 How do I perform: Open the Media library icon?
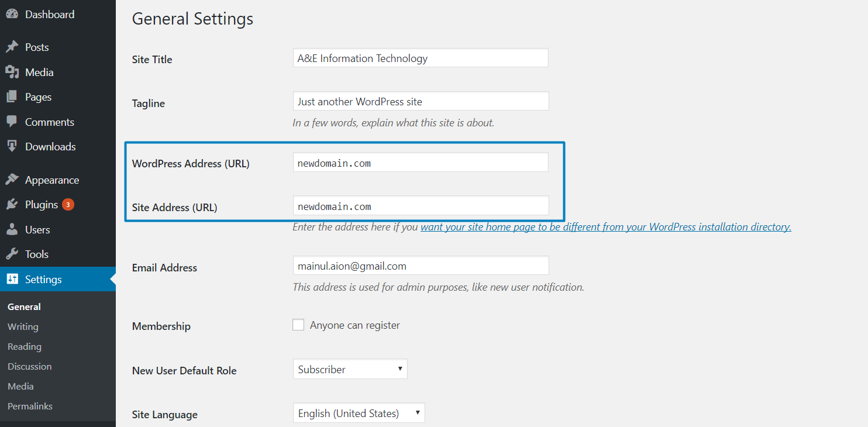point(12,71)
